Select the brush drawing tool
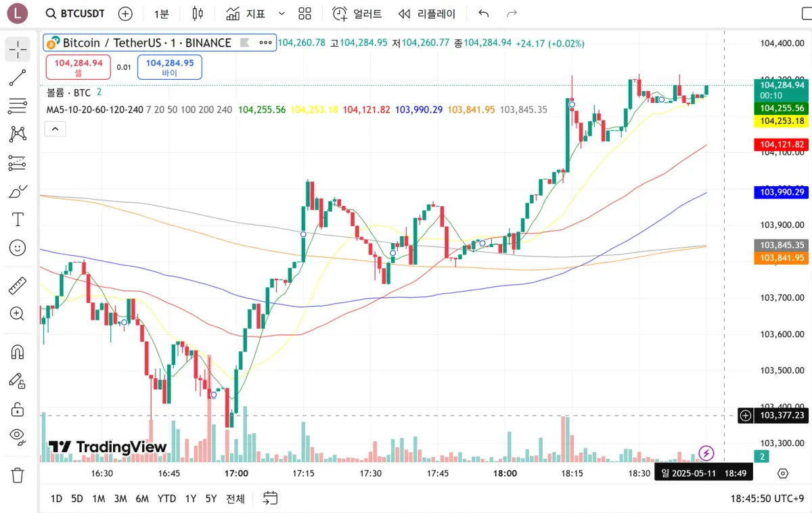This screenshot has width=812, height=513. click(x=18, y=192)
